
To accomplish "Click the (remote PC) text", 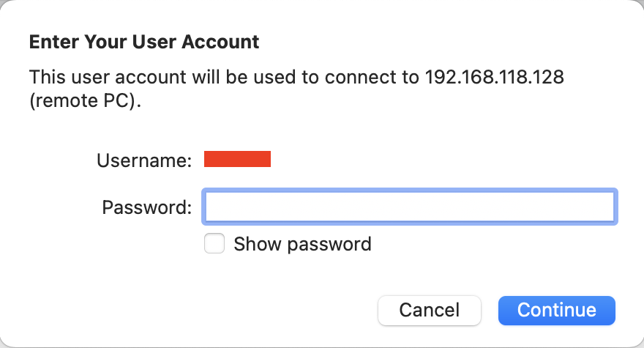I will [x=84, y=101].
